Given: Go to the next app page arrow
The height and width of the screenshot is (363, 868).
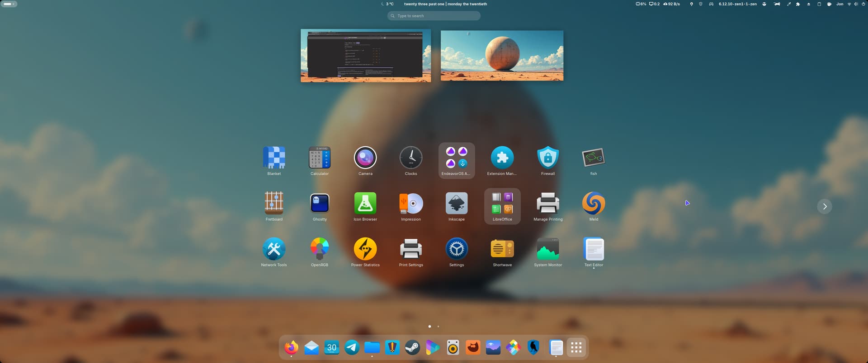Looking at the screenshot, I should 825,206.
